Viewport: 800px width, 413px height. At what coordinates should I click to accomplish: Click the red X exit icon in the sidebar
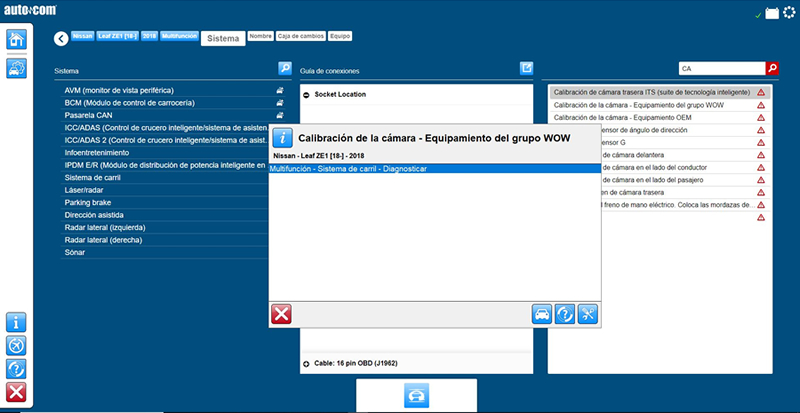point(16,392)
